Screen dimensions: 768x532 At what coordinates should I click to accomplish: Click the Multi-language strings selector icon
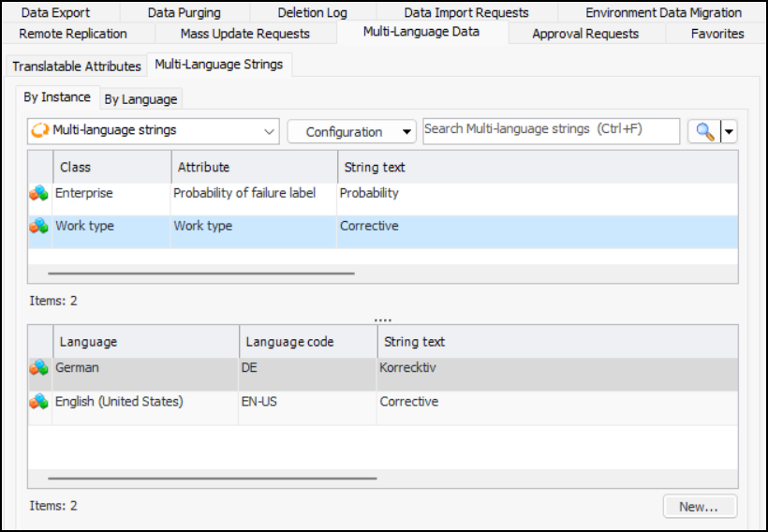[x=40, y=131]
